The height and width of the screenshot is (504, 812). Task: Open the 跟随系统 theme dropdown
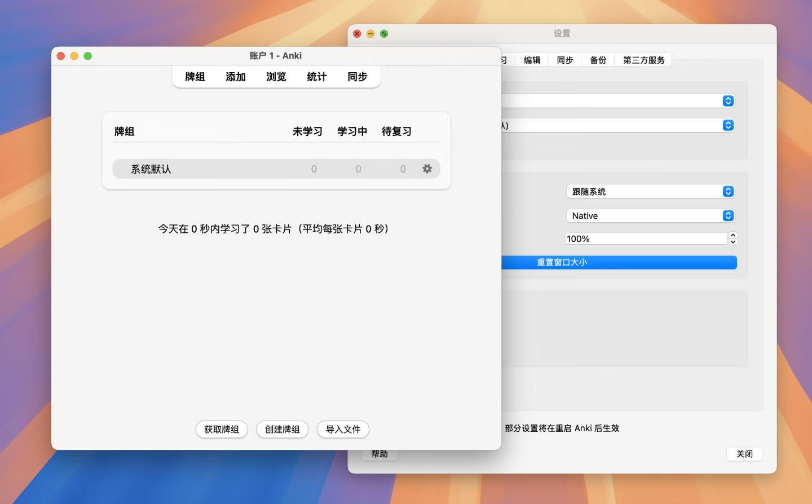tap(650, 192)
